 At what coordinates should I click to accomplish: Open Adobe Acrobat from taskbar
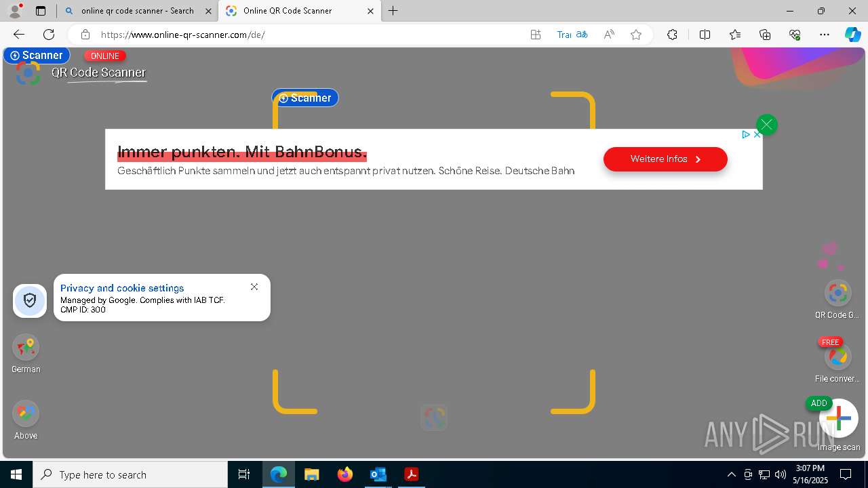pos(411,474)
